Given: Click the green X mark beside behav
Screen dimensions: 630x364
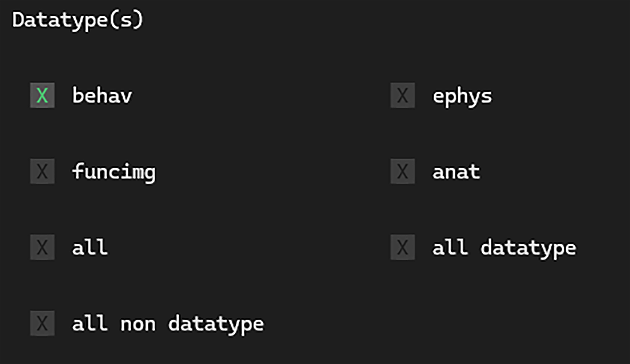Looking at the screenshot, I should tap(42, 95).
